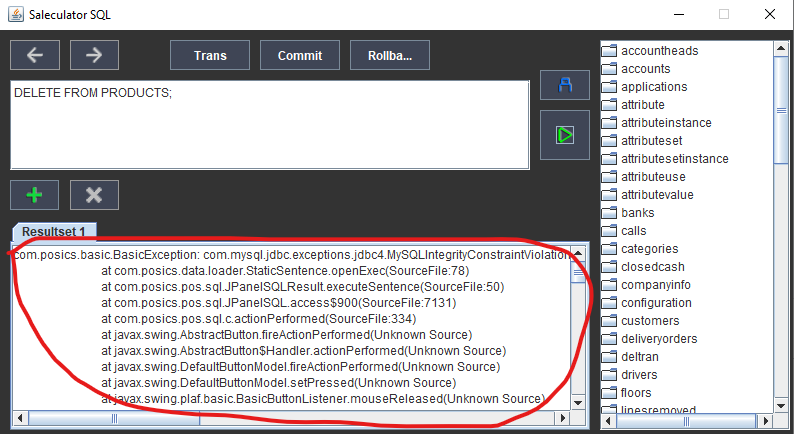
Task: Add a row with the green plus button
Action: click(x=34, y=195)
